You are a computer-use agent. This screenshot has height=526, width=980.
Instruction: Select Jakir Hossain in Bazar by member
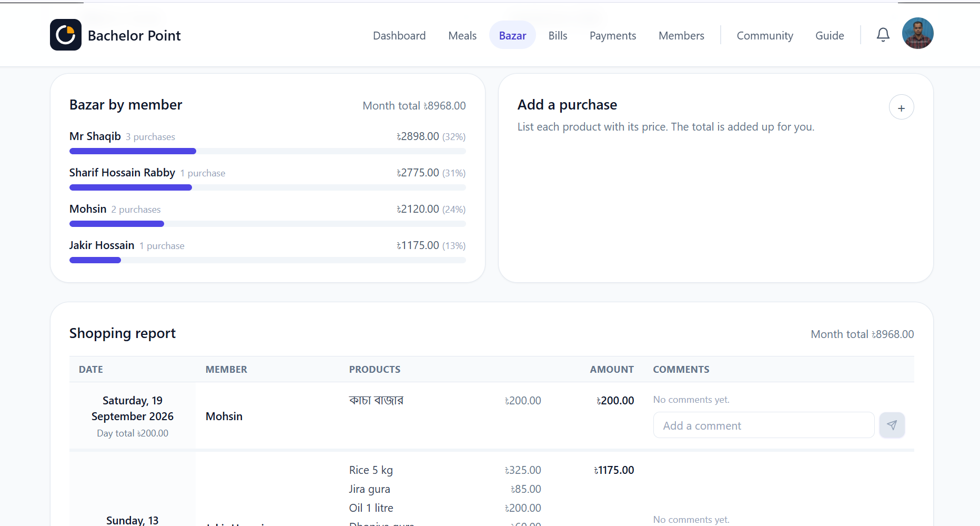click(x=102, y=245)
